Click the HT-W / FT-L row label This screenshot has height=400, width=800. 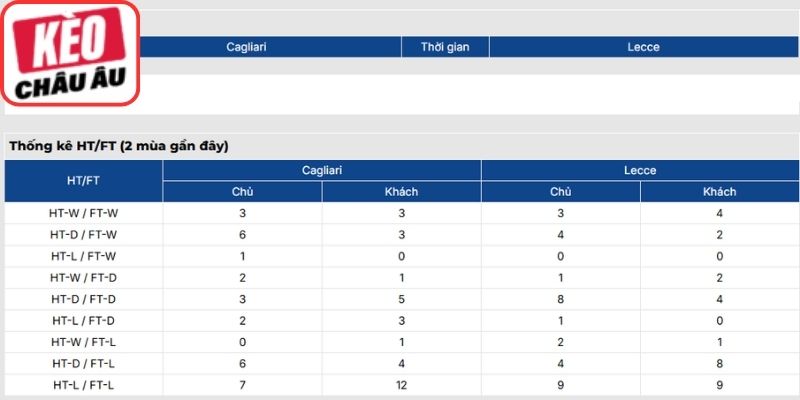coord(83,342)
